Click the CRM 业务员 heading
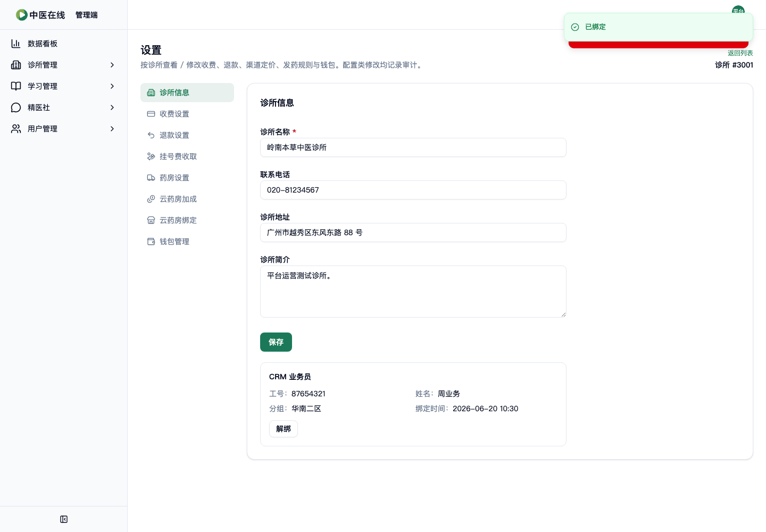 [x=290, y=377]
